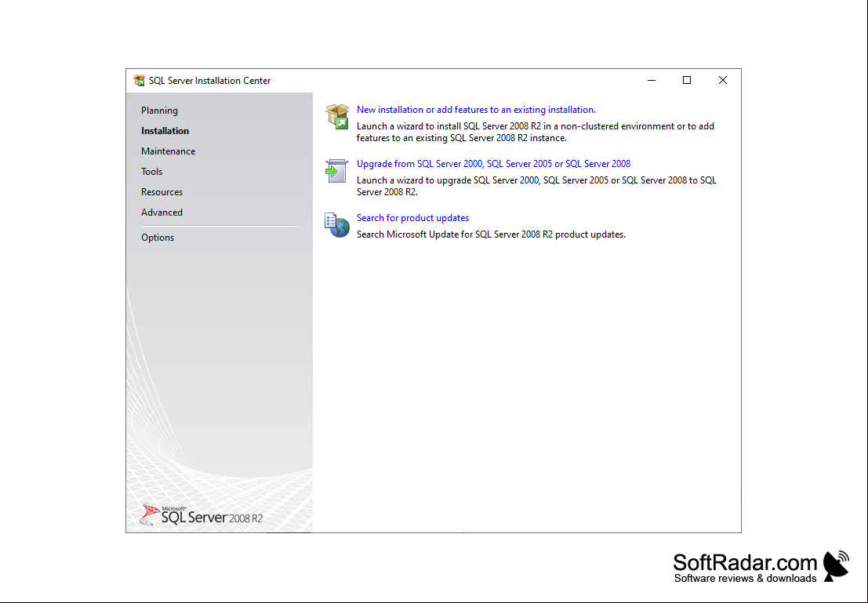The width and height of the screenshot is (868, 603).
Task: Maximize the Installation Center window
Action: coord(687,80)
